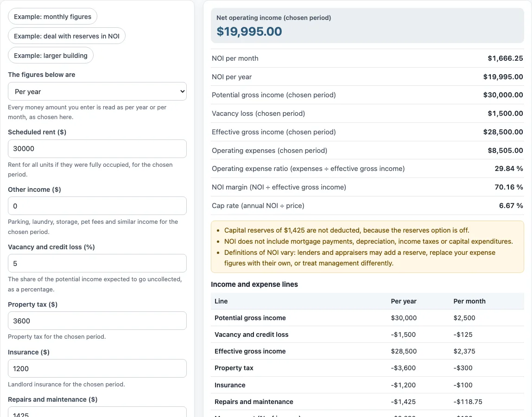Select Operating expenses value $8,505.00
Image resolution: width=532 pixels, height=417 pixels.
pos(505,150)
